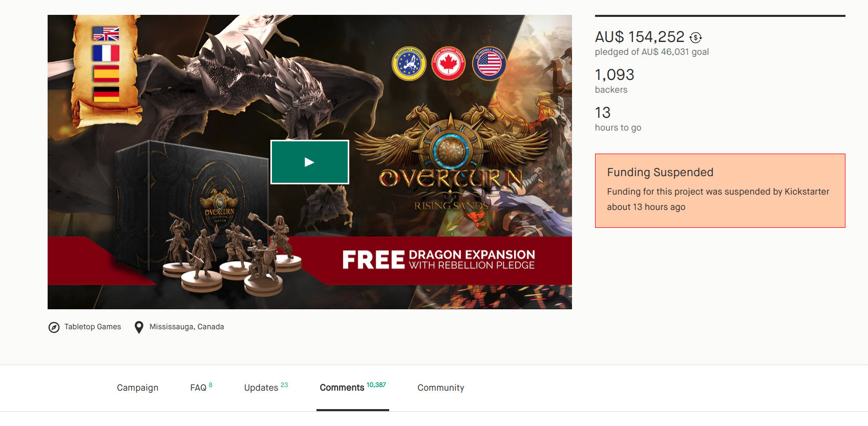This screenshot has height=426, width=868.
Task: Click the EU friendly shipping badge
Action: [409, 64]
